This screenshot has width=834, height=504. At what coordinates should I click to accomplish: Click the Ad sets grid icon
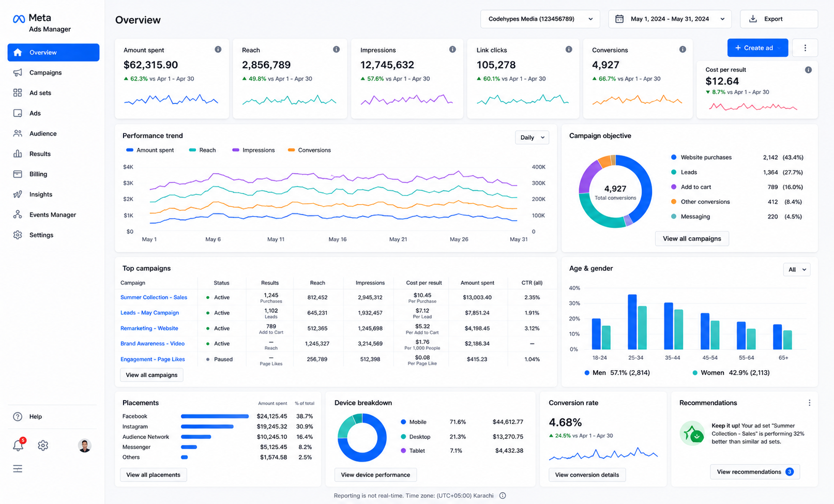pyautogui.click(x=18, y=93)
